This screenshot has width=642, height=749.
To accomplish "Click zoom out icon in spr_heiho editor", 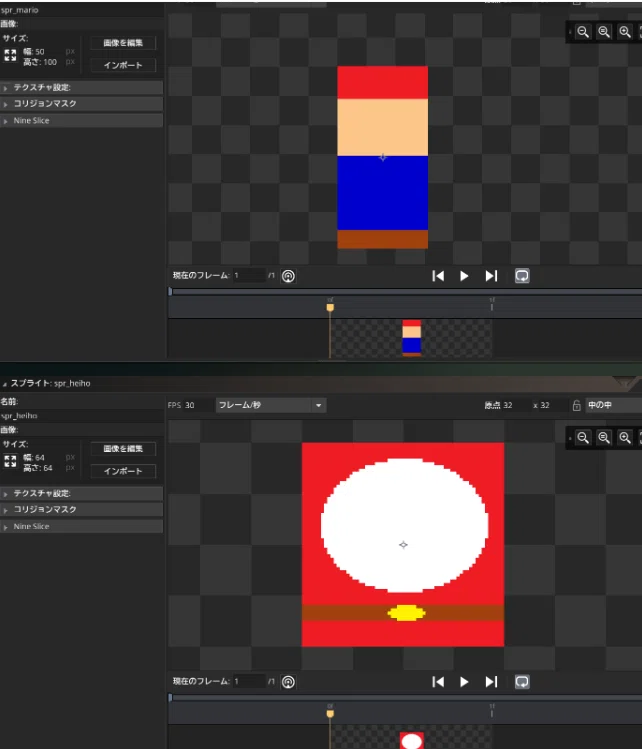I will [583, 438].
